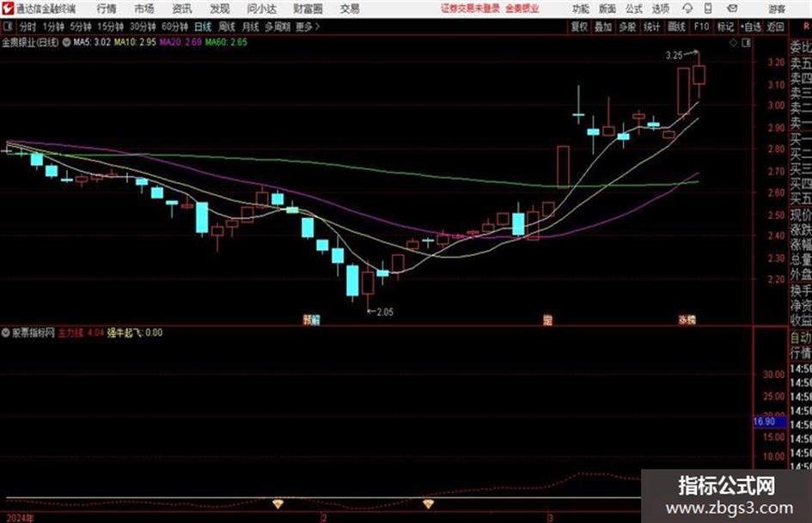Screen dimensions: 812x523
Task: Click the 统计 statistics button
Action: [x=651, y=27]
